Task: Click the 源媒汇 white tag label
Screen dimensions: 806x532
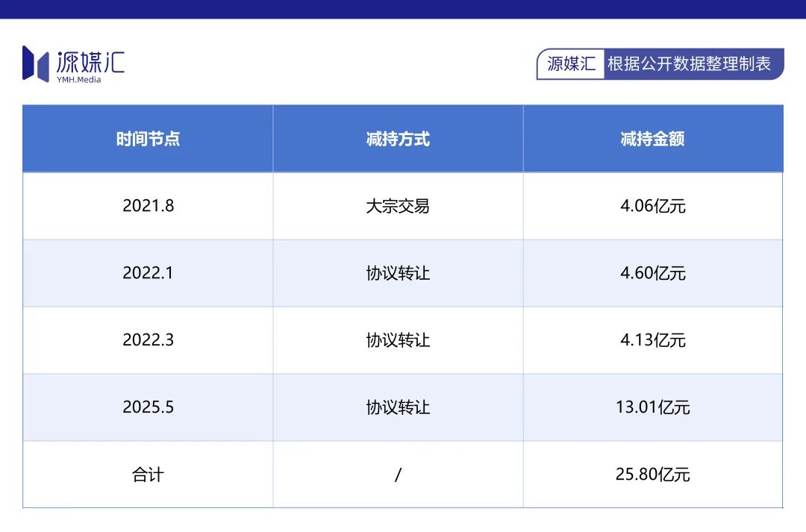Action: tap(571, 63)
